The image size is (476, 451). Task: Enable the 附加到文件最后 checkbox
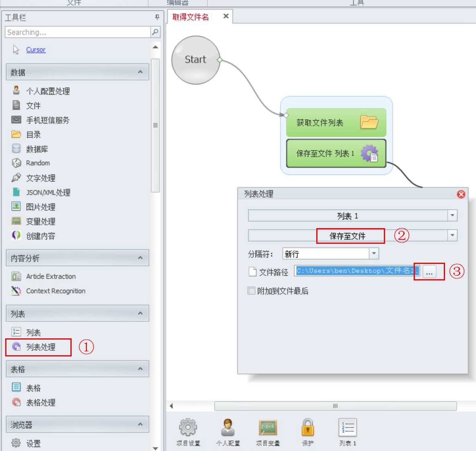252,291
